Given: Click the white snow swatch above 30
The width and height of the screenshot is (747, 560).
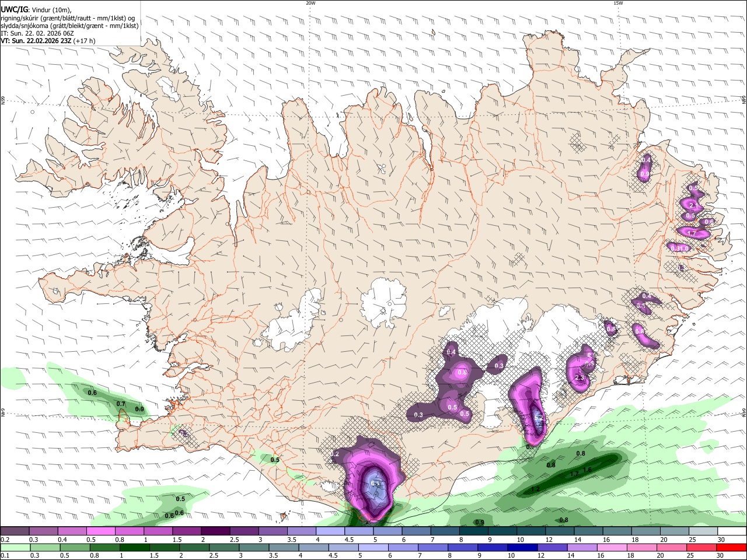Looking at the screenshot, I should [x=732, y=531].
